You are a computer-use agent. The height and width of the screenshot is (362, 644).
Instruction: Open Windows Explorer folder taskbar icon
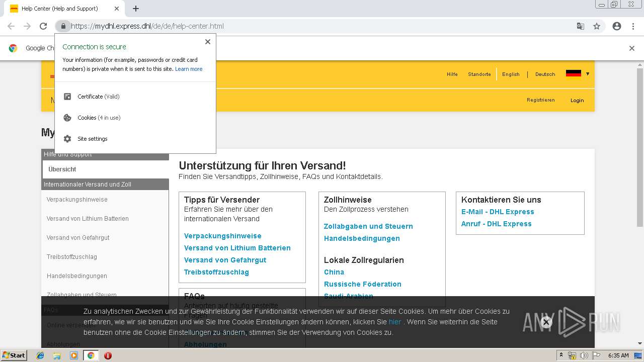pos(57,355)
